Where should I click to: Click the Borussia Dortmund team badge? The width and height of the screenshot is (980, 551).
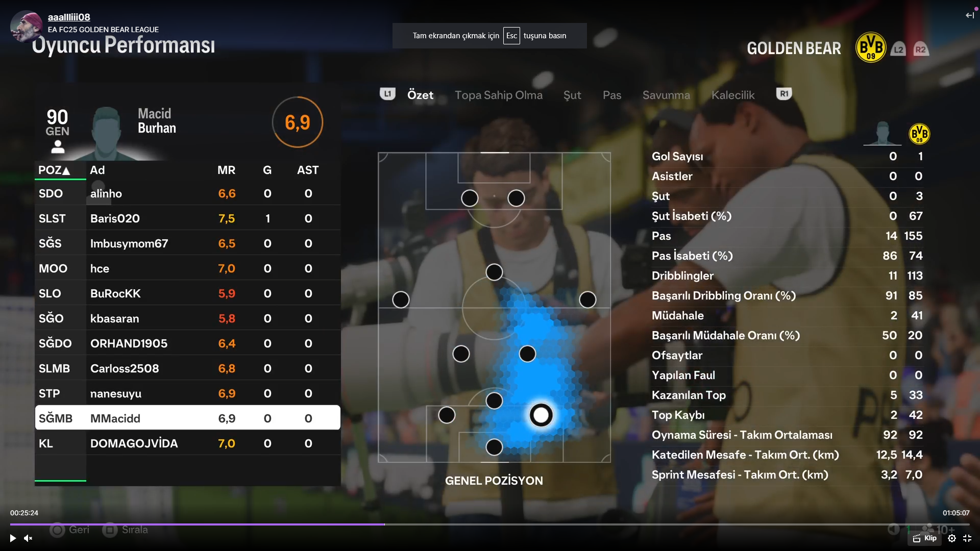click(x=871, y=47)
